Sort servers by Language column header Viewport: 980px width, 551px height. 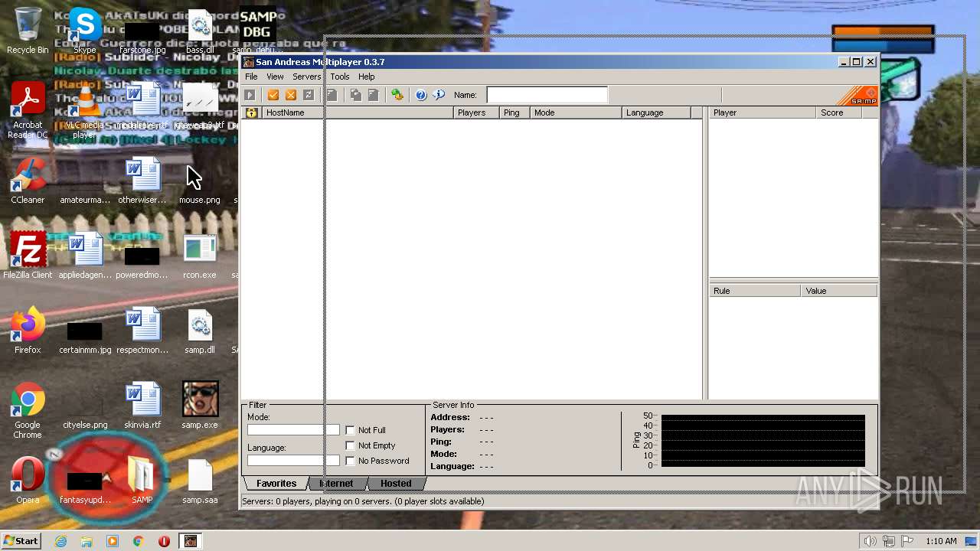[x=657, y=112]
